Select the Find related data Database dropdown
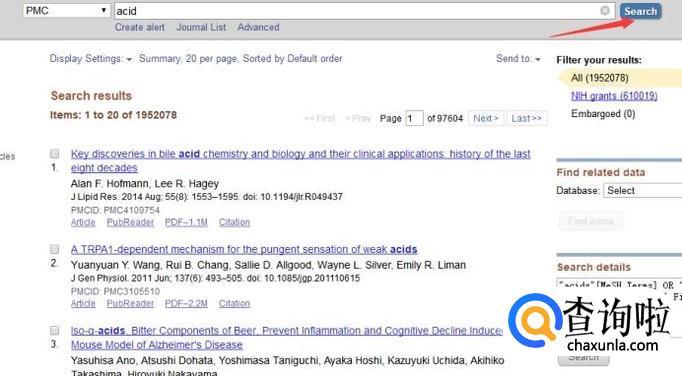The height and width of the screenshot is (376, 682). 642,191
